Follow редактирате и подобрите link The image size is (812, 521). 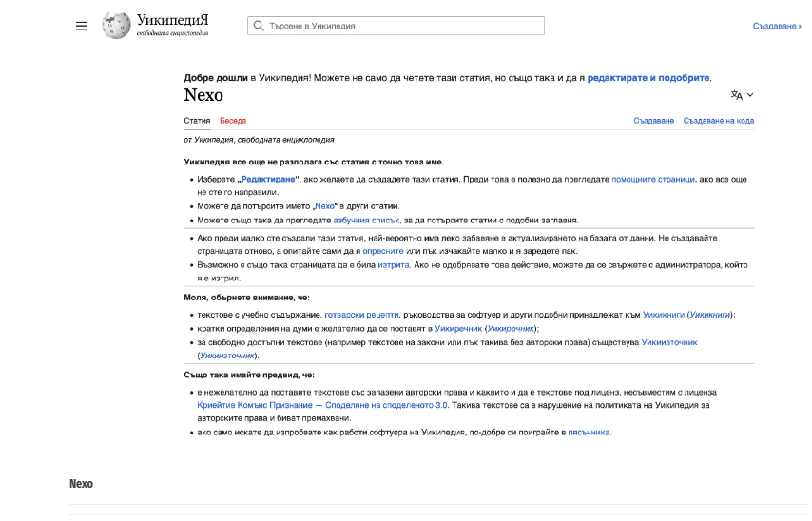click(648, 78)
